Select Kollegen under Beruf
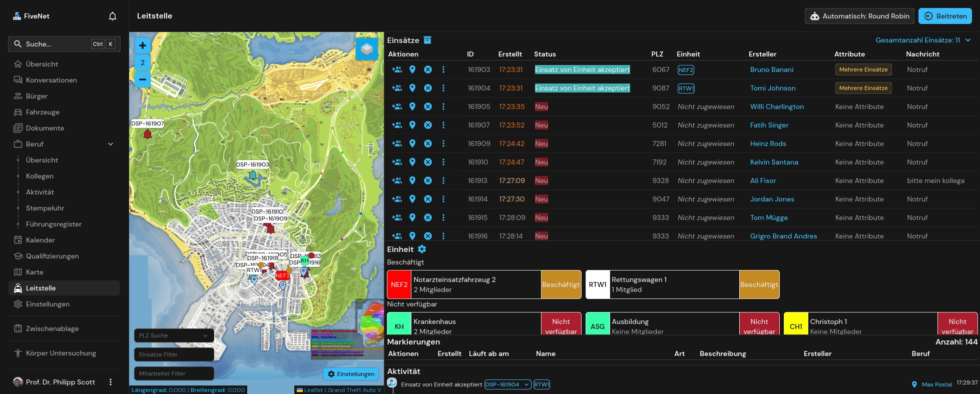Image resolution: width=980 pixels, height=394 pixels. pyautogui.click(x=40, y=176)
